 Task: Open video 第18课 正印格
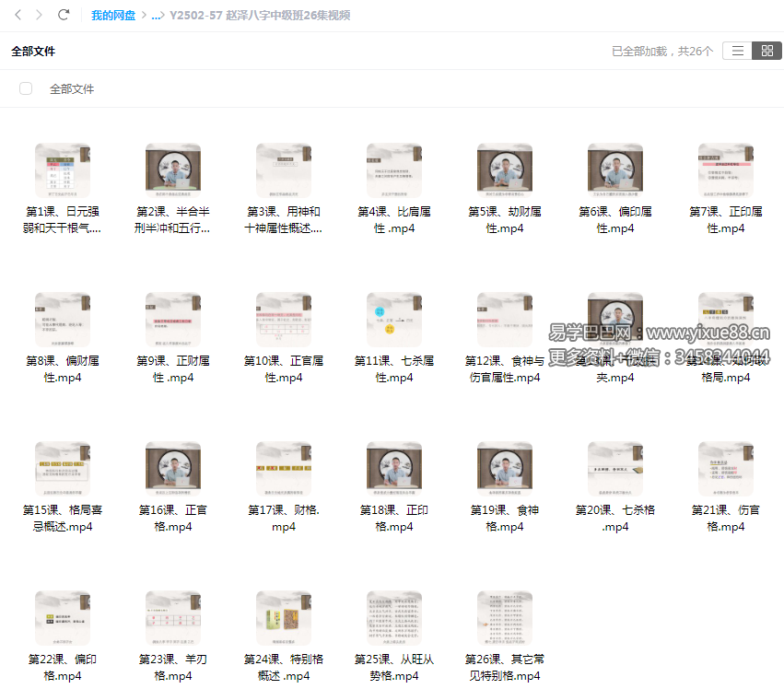tap(394, 470)
